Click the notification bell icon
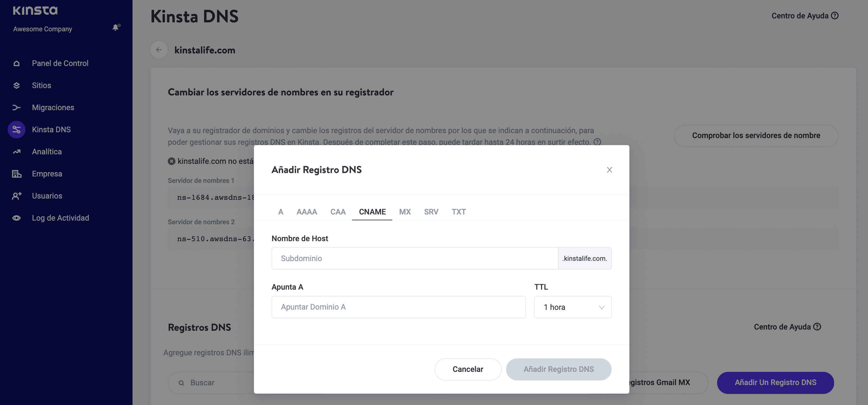 (x=116, y=28)
